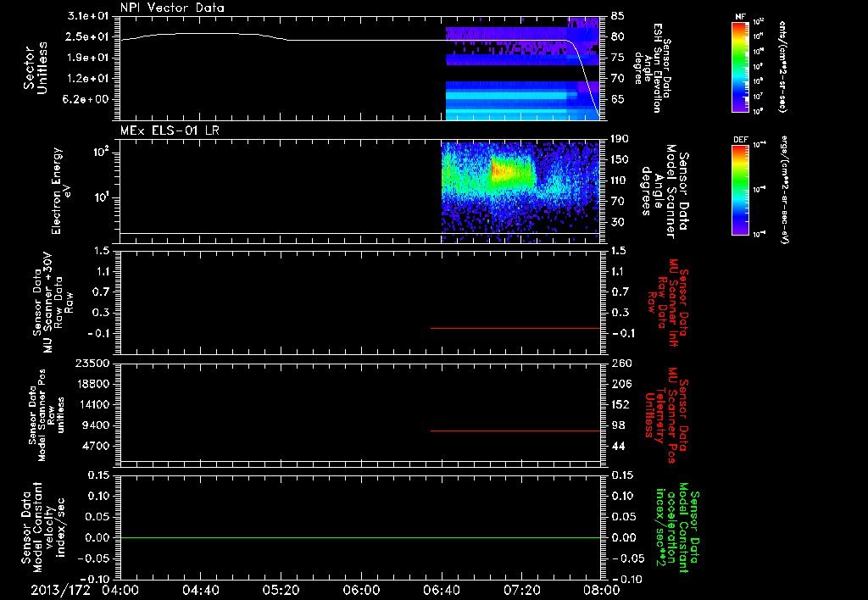
Task: Click the 30 scanner angle tick
Action: (x=618, y=222)
